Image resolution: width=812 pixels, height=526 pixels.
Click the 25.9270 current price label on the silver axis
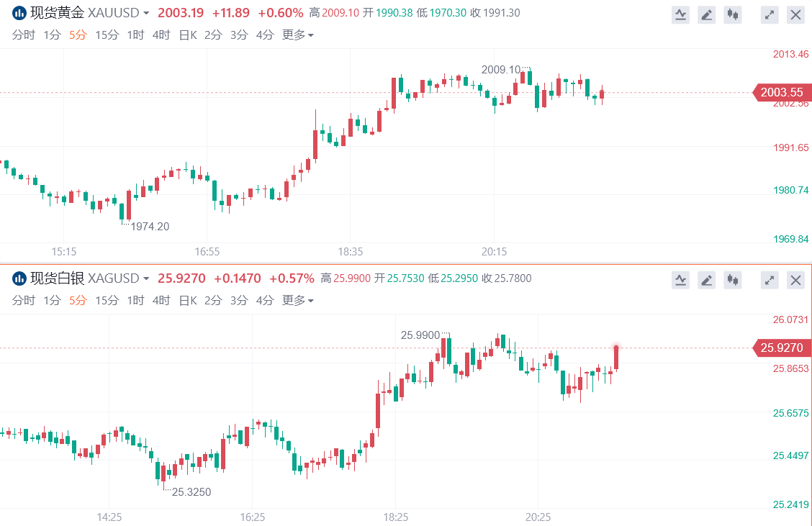(780, 348)
